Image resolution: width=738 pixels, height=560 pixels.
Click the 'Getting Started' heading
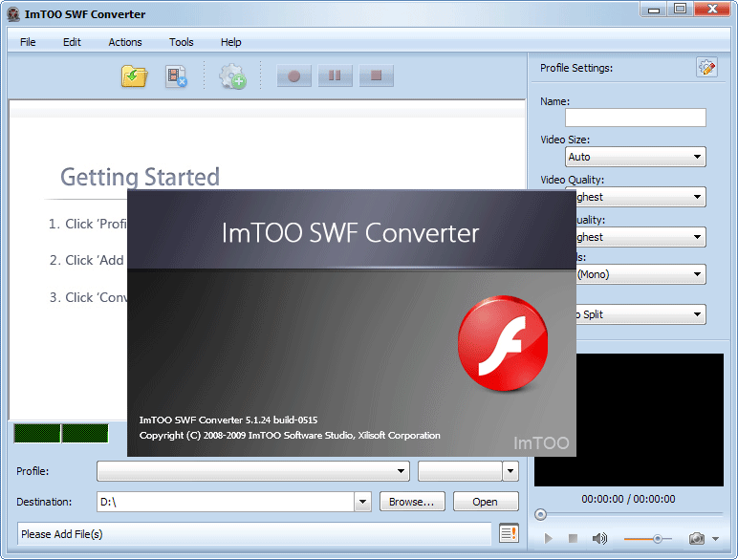tap(140, 178)
